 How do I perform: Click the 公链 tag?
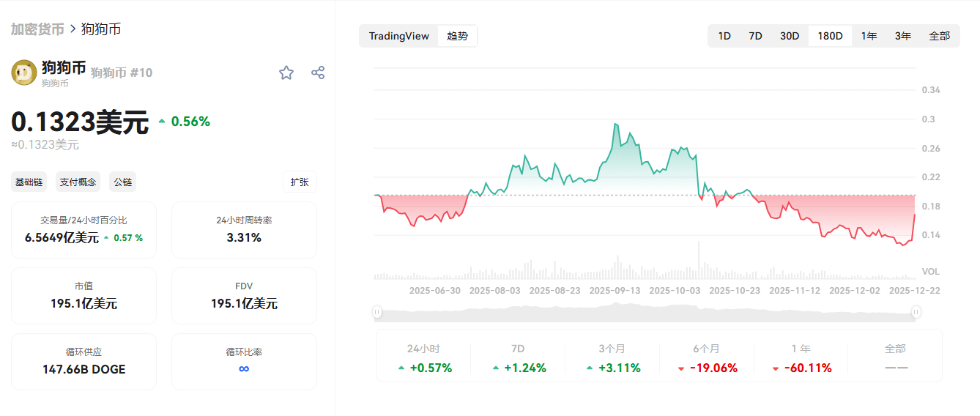coord(122,182)
